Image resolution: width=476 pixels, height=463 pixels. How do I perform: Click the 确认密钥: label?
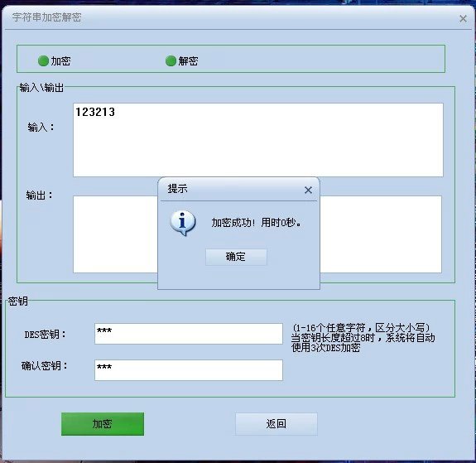pyautogui.click(x=45, y=366)
